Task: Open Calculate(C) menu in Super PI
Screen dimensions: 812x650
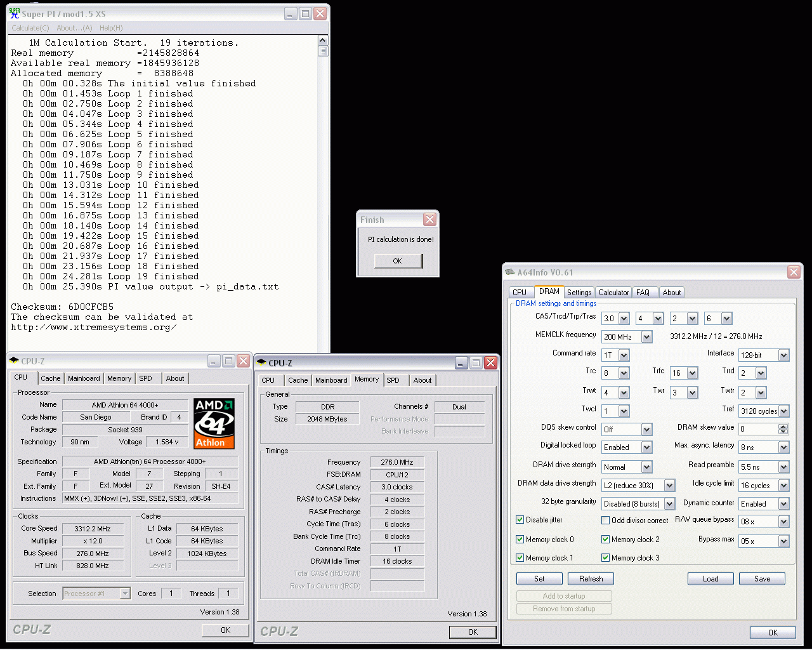Action: point(30,28)
